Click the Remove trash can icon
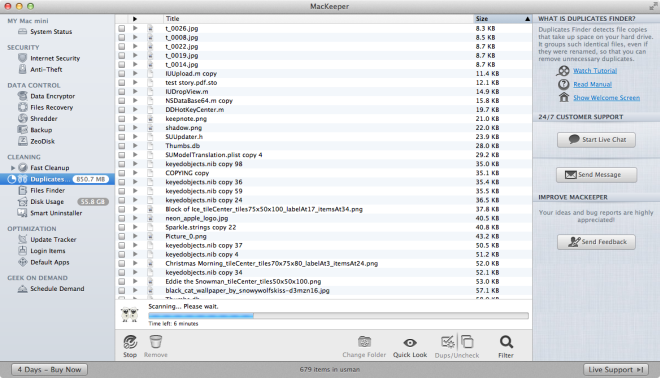Screen dimensions: 660x378 coord(156,341)
